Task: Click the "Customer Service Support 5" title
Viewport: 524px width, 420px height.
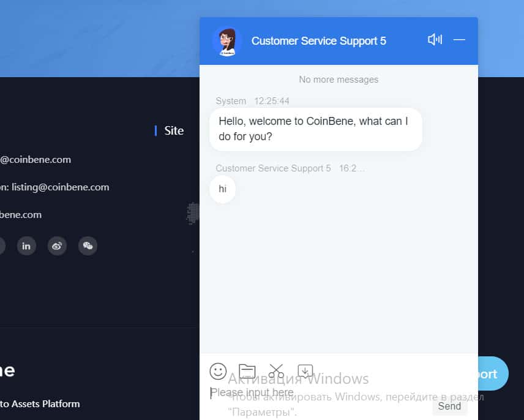Action: coord(318,41)
